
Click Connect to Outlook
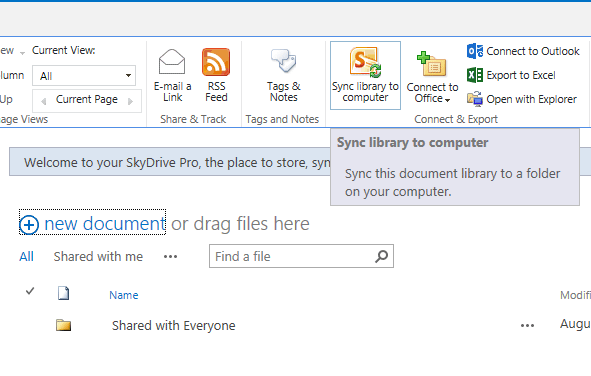coord(523,51)
